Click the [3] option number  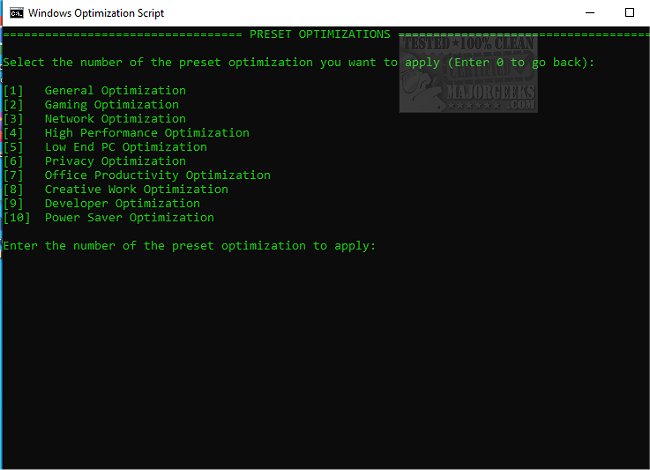point(13,119)
